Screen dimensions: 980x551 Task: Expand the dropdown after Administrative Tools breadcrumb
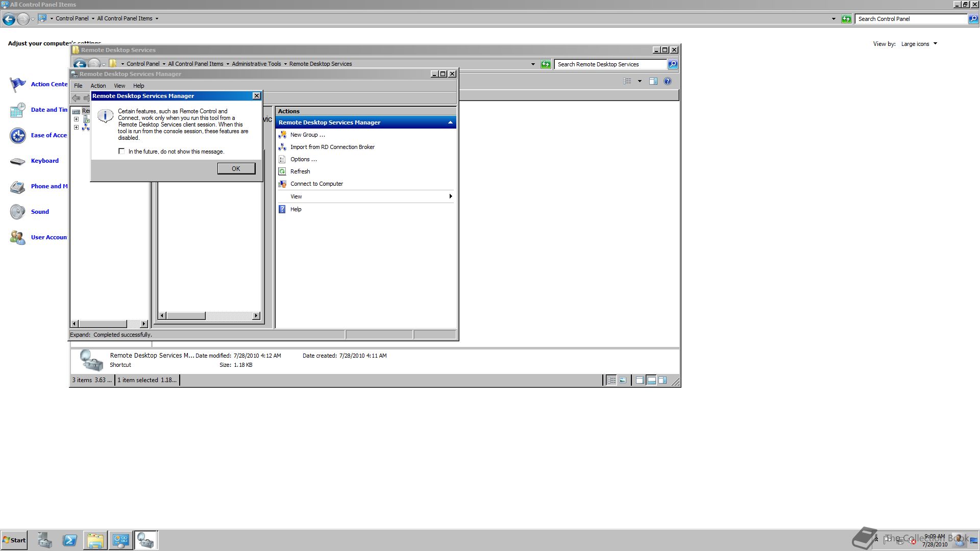point(285,64)
